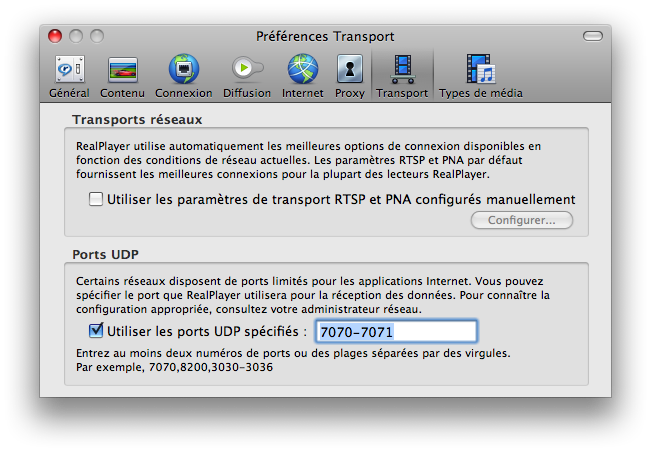
Task: Click the Transports réseaux section heading
Action: coord(137,120)
